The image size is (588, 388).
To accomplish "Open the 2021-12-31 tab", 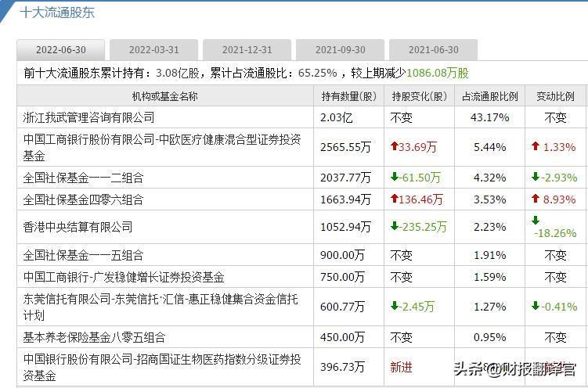I will 247,50.
